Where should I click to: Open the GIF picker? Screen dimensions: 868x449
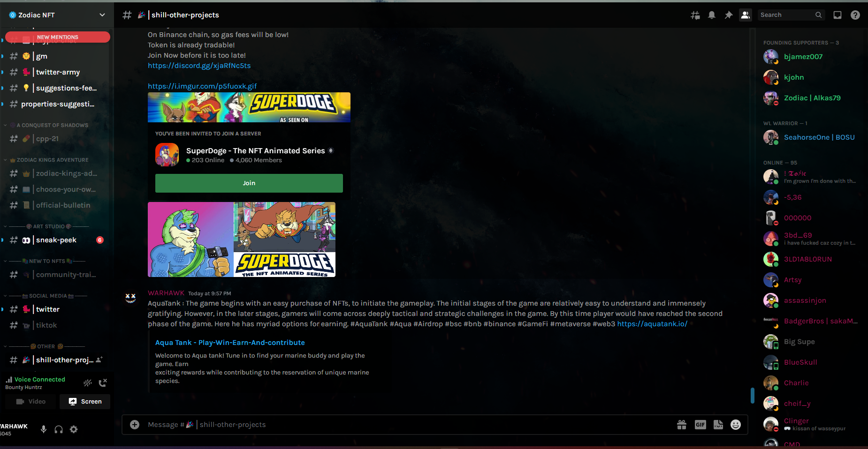(700, 425)
